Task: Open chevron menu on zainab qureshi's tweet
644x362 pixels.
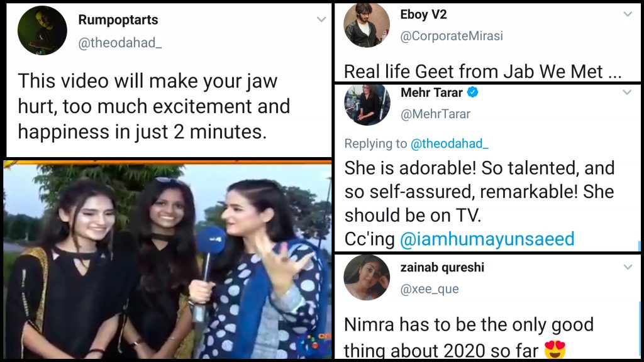Action: [627, 268]
